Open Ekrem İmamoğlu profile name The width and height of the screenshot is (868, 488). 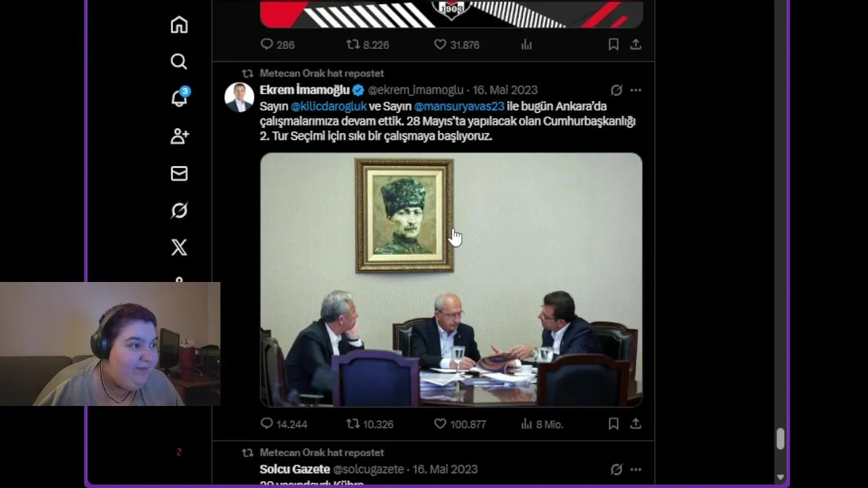(x=304, y=89)
